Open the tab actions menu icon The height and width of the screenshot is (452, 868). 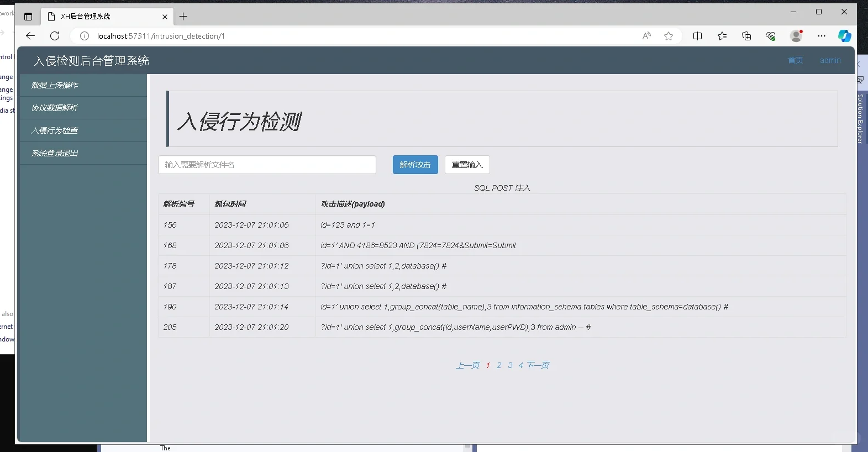click(x=28, y=17)
